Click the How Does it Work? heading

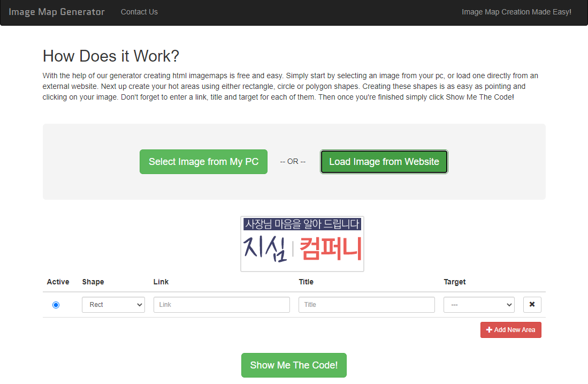point(111,56)
